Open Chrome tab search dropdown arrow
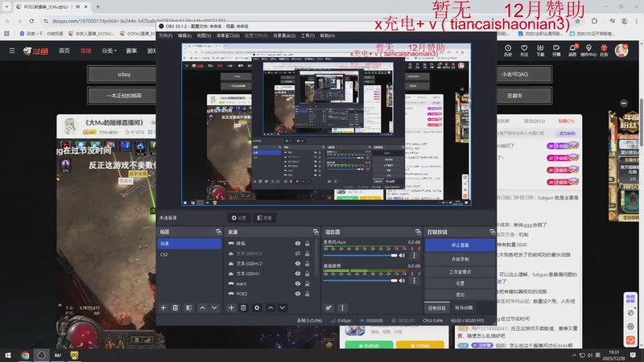 tap(6, 6)
